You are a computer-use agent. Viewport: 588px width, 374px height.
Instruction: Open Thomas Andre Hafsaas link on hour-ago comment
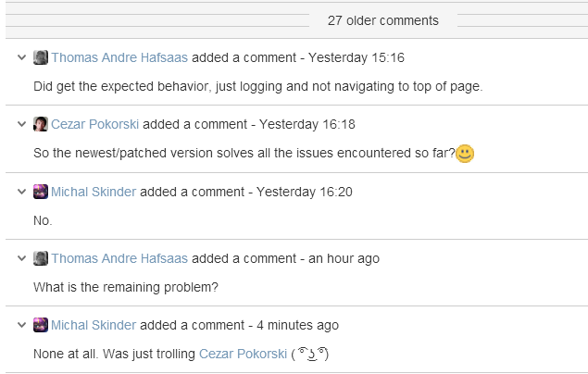[x=119, y=258]
